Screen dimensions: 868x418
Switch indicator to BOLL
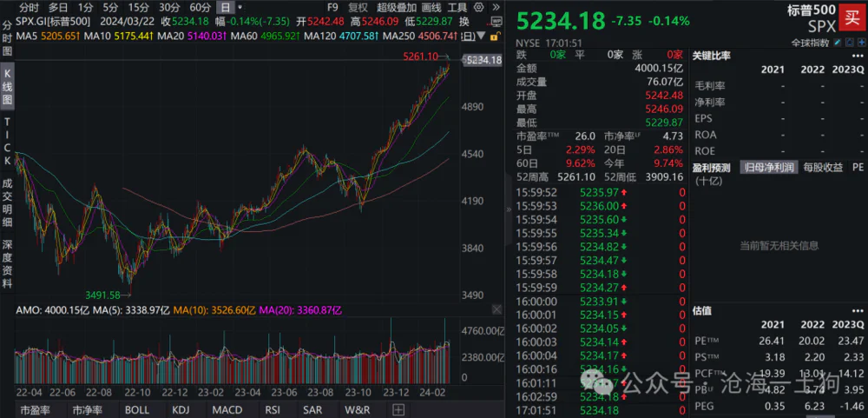[x=137, y=410]
